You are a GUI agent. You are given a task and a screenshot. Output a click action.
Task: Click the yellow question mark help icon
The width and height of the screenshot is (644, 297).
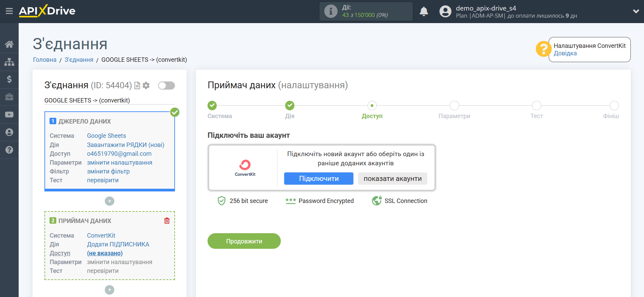pos(544,49)
